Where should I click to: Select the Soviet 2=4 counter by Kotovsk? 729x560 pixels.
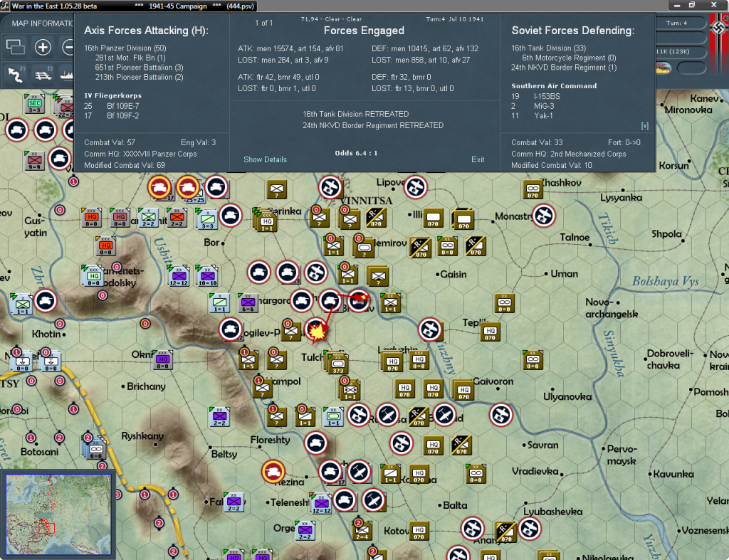[362, 530]
